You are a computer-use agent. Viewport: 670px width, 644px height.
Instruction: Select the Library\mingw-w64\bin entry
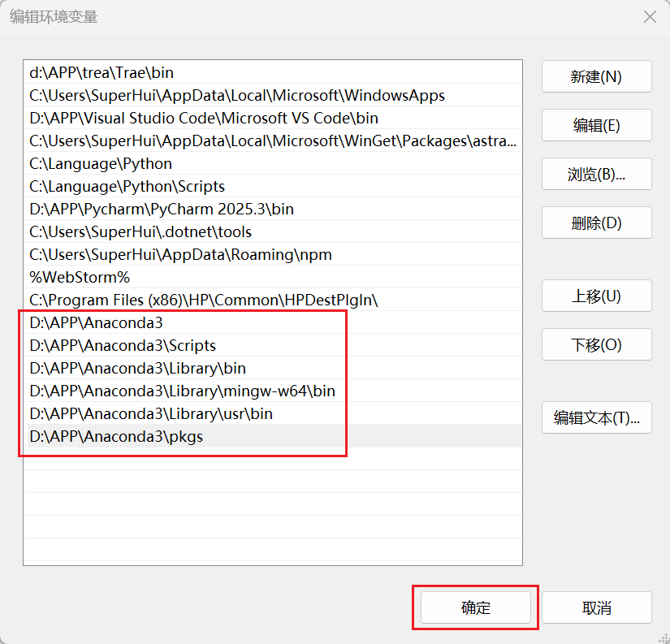click(x=273, y=391)
